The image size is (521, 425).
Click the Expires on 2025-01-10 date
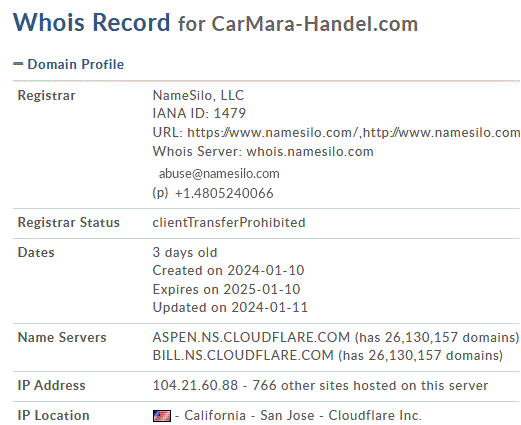coord(226,289)
